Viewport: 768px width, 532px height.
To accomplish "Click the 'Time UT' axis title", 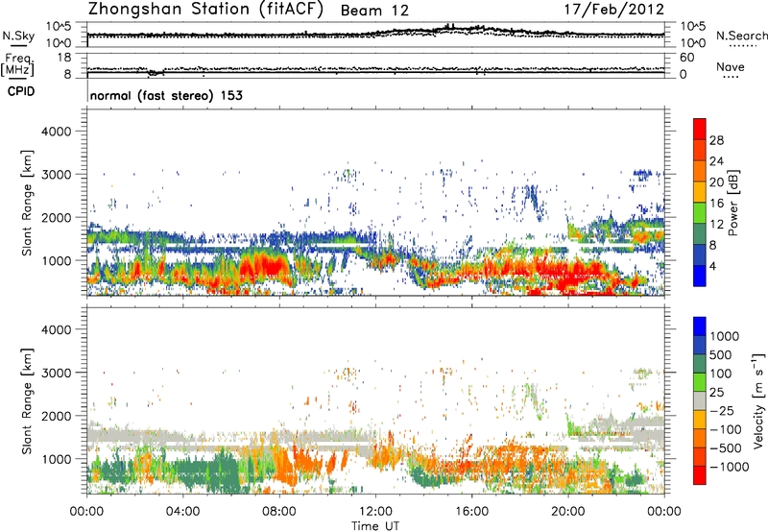I will click(375, 526).
